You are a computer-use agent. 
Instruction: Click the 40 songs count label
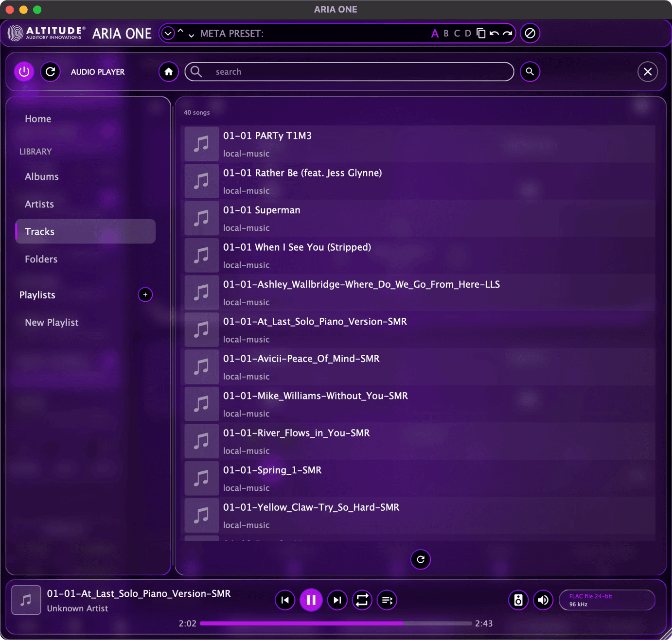tap(197, 113)
